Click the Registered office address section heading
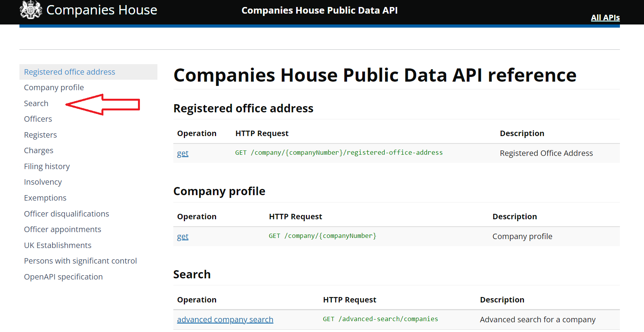This screenshot has height=332, width=644. coord(243,108)
